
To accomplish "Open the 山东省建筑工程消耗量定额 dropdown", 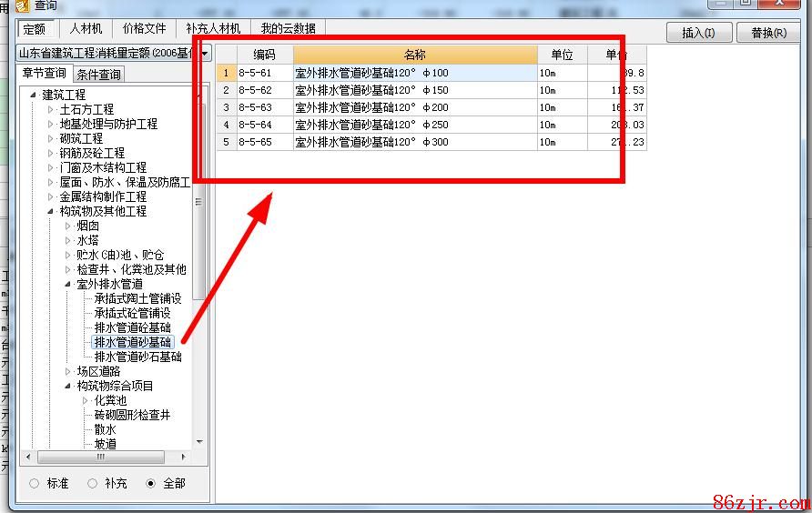I will tap(205, 54).
